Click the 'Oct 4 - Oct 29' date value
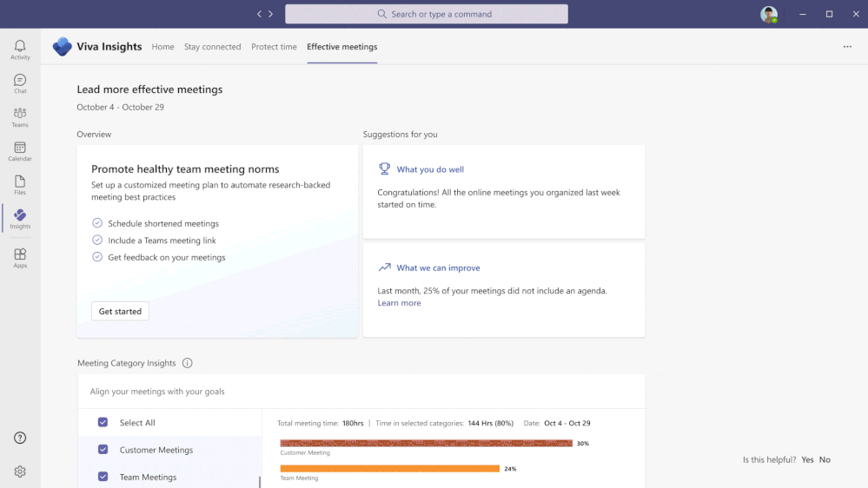This screenshot has width=868, height=488. click(567, 423)
